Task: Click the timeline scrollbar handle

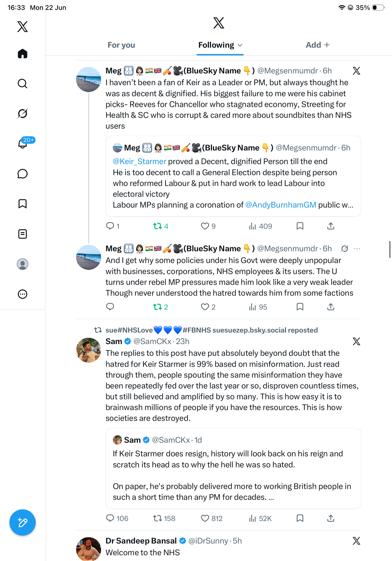Action: tap(390, 249)
